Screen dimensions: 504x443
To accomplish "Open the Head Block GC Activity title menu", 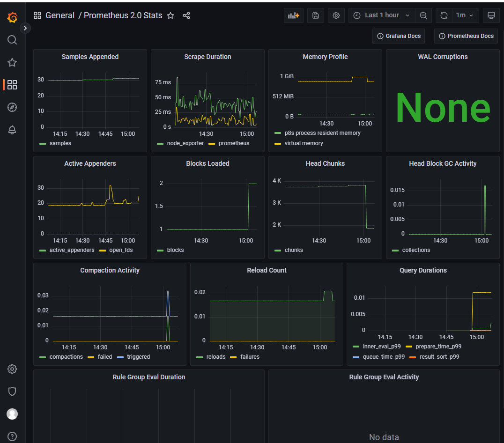I will pos(443,163).
